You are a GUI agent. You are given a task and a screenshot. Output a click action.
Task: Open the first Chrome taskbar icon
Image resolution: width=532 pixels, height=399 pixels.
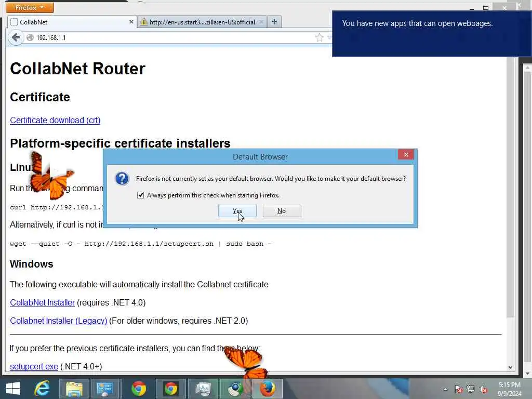click(x=138, y=389)
